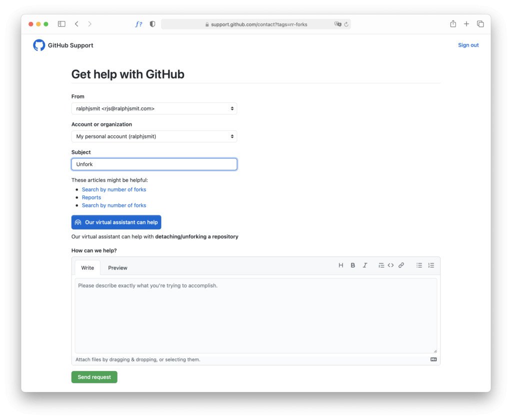Create a numbered list in the editor

tap(431, 265)
